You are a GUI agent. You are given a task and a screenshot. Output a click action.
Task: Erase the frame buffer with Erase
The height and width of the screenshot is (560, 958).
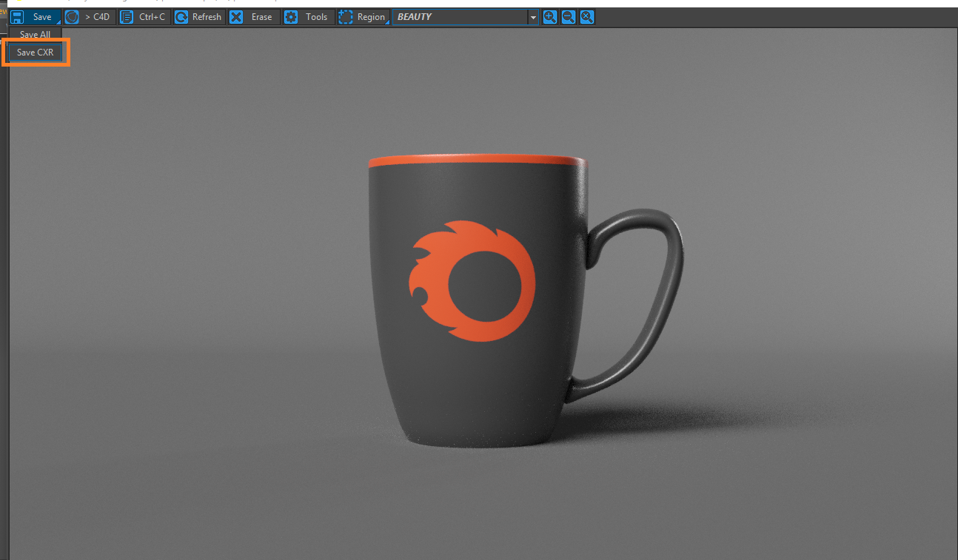click(253, 17)
